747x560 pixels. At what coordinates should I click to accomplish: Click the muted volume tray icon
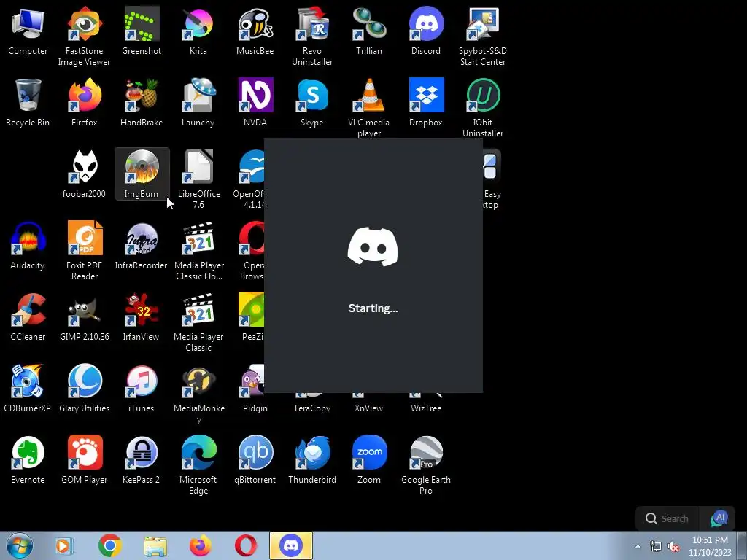click(x=673, y=547)
